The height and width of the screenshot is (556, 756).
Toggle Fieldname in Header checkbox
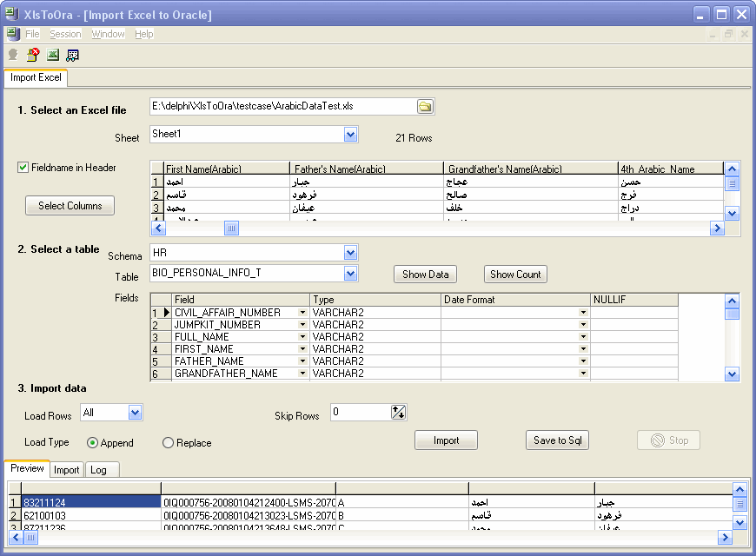pos(23,168)
